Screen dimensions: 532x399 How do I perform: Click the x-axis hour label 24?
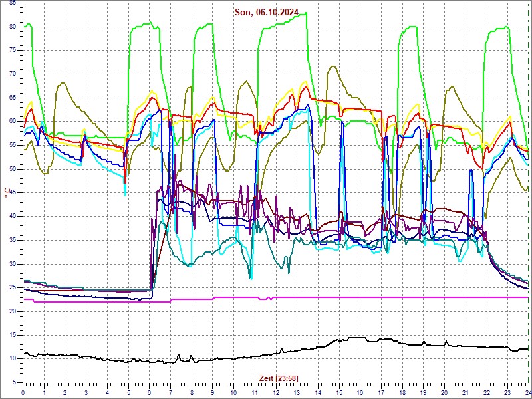pyautogui.click(x=528, y=392)
